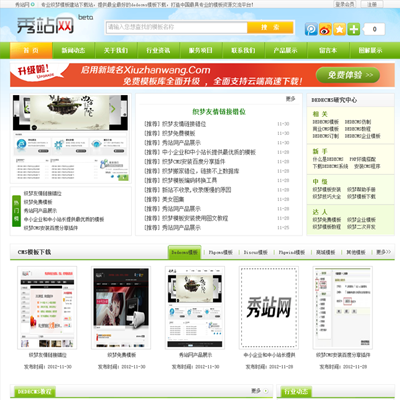
Task: Click 更多 at the top of the news list
Action: [290, 99]
